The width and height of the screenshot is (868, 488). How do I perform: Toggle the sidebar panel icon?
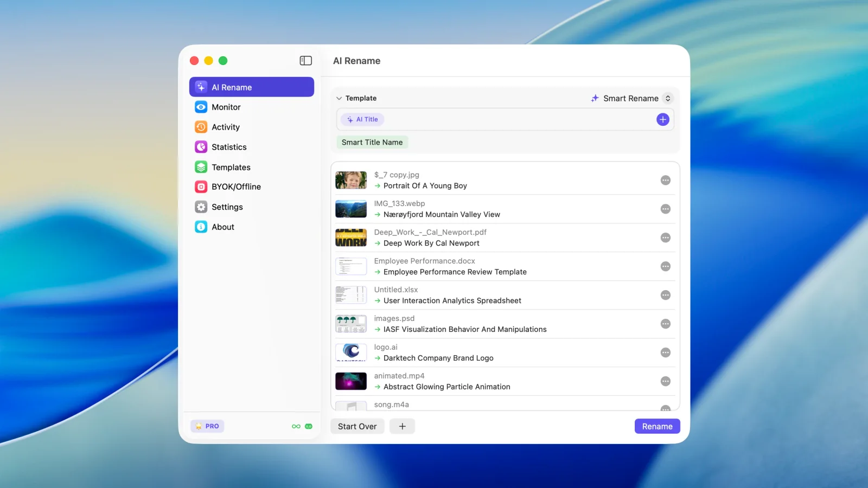[x=306, y=61]
